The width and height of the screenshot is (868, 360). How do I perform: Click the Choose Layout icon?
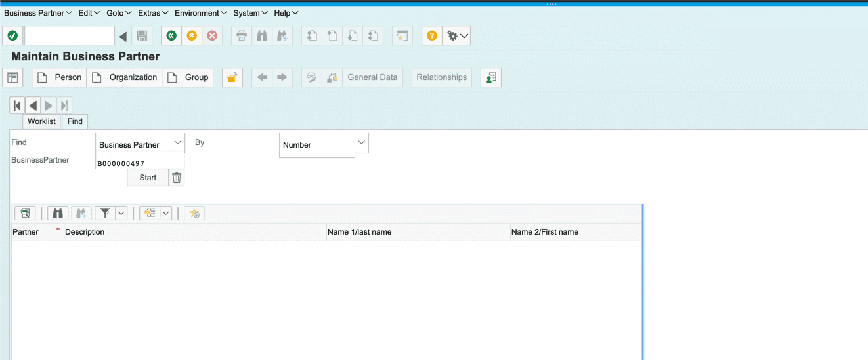point(150,213)
